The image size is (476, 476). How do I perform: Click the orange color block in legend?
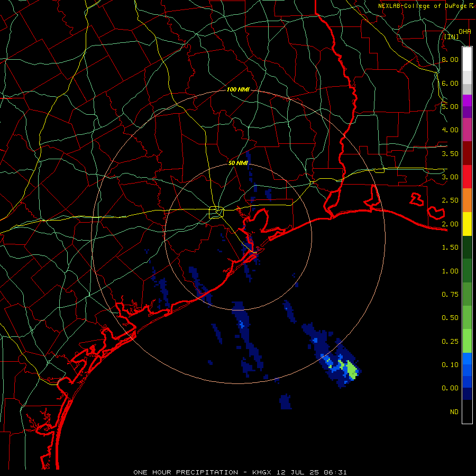coord(467,200)
